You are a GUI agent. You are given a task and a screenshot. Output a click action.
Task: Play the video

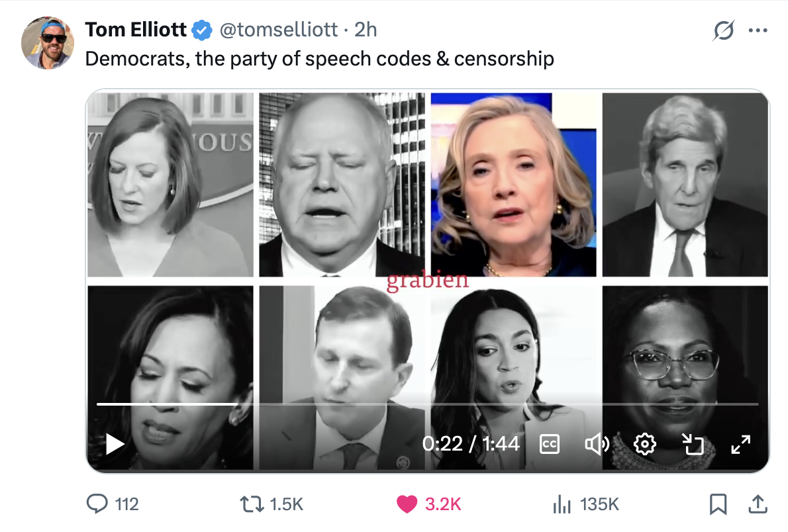coord(115,444)
